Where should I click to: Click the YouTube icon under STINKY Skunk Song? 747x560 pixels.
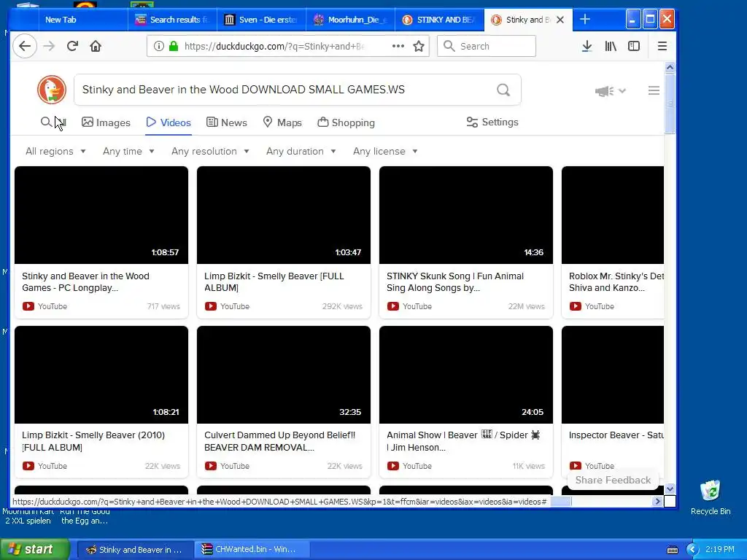click(393, 306)
